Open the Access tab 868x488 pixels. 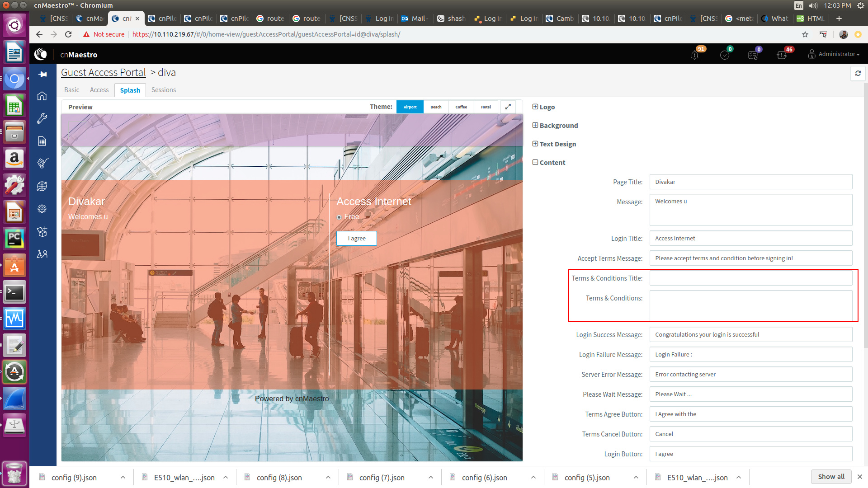click(x=99, y=90)
